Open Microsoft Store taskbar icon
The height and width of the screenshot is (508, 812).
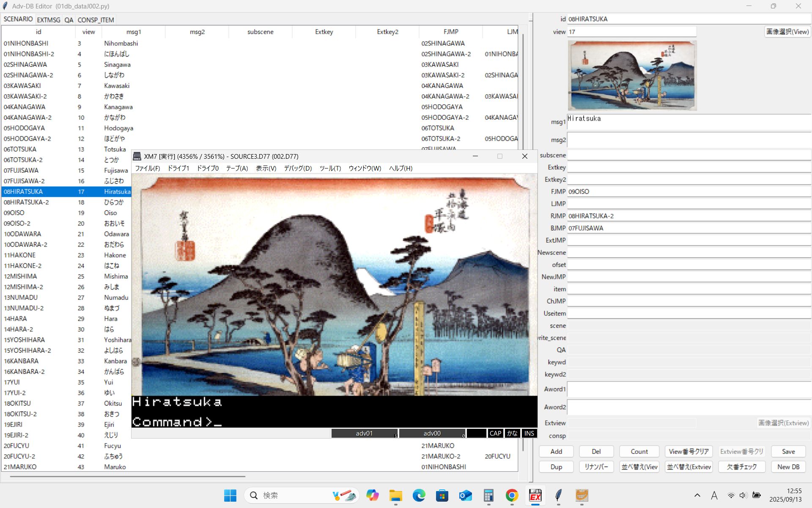(442, 495)
